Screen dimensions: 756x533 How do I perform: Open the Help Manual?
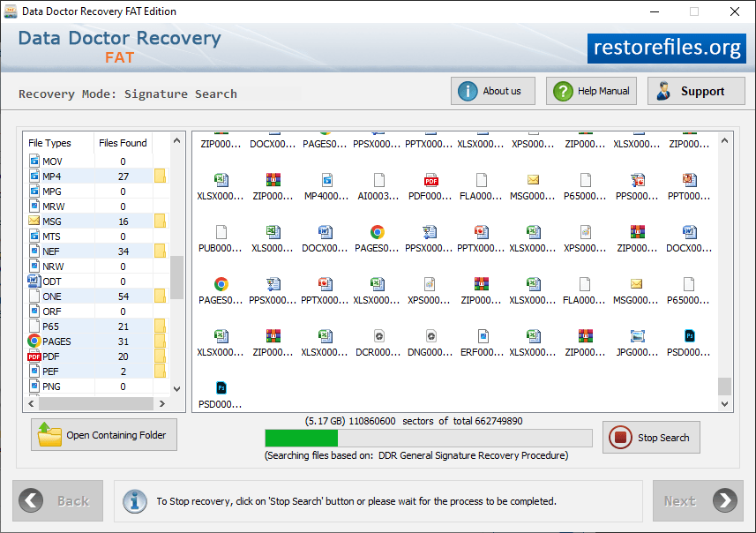coord(591,91)
